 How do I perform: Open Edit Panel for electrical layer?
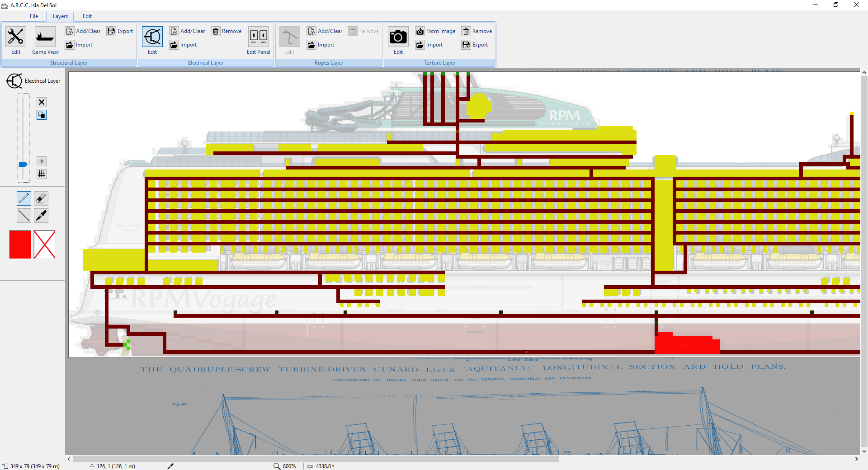tap(259, 41)
